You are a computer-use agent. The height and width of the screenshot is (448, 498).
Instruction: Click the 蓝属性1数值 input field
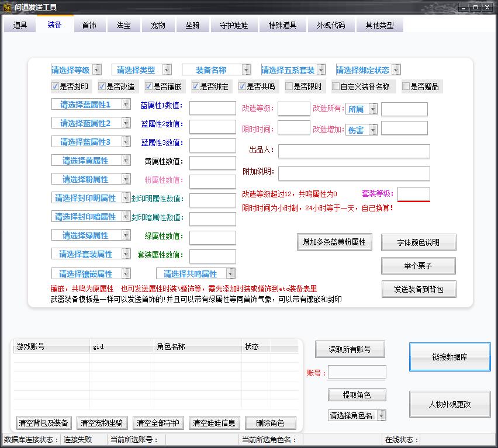click(x=213, y=108)
